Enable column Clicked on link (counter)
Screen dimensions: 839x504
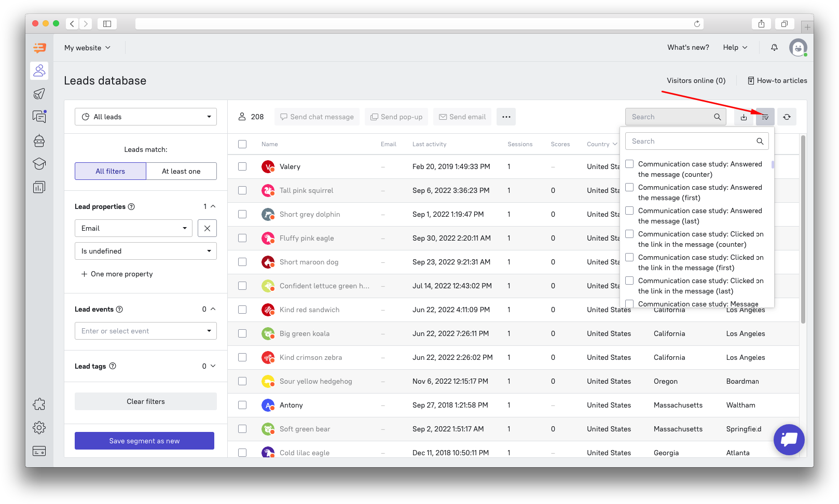click(x=629, y=234)
